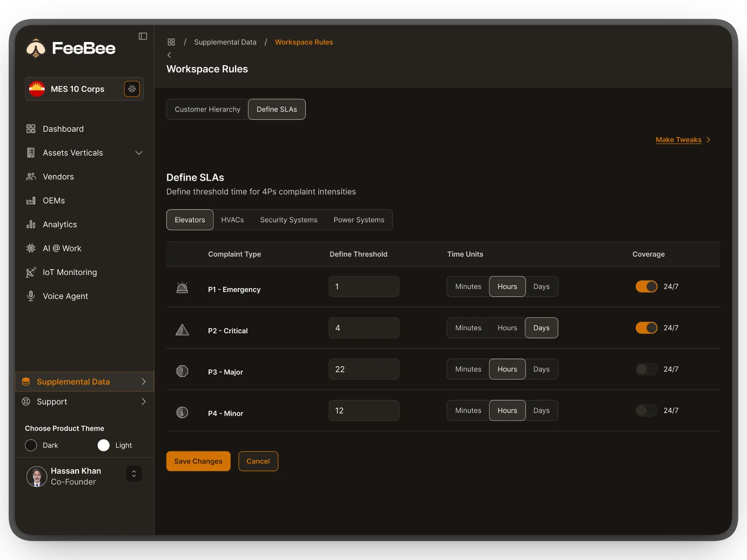Expand Support chevron
Viewport: 747px width, 560px height.
(143, 402)
